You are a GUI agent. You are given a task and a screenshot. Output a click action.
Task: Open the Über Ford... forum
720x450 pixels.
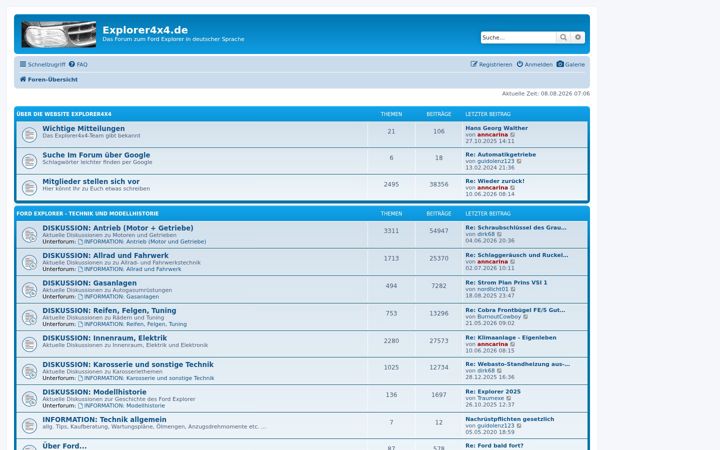point(64,446)
